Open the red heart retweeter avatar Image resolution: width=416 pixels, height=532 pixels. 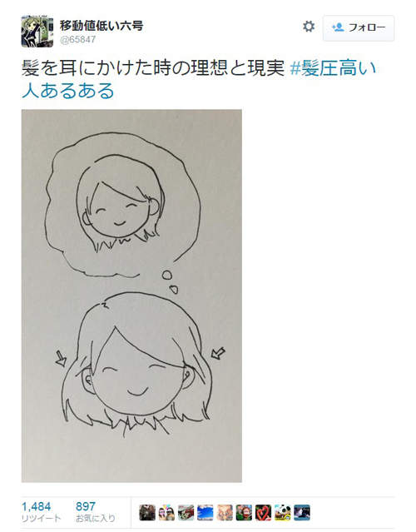(x=263, y=512)
